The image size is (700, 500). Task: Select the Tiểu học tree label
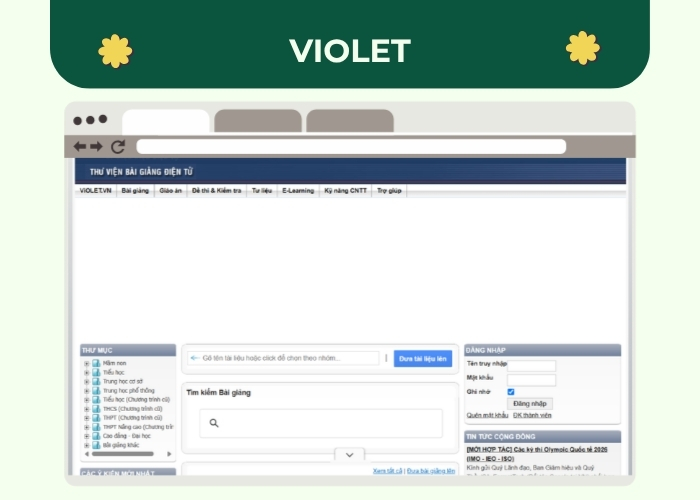point(113,372)
